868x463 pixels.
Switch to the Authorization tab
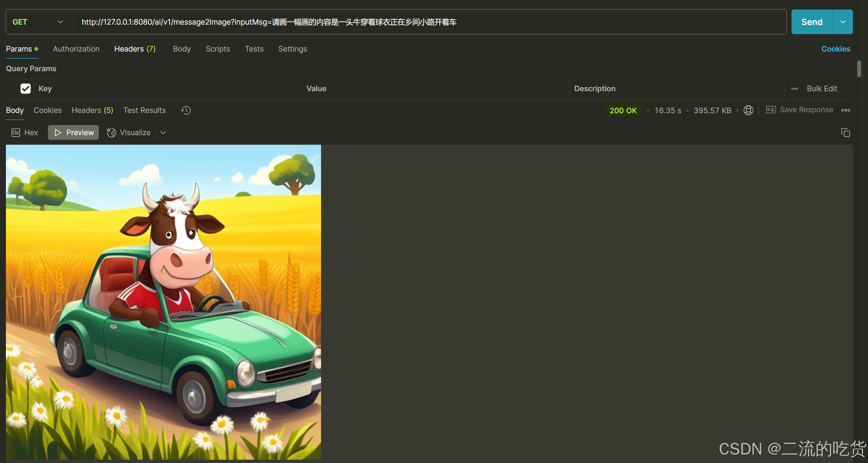[x=76, y=49]
